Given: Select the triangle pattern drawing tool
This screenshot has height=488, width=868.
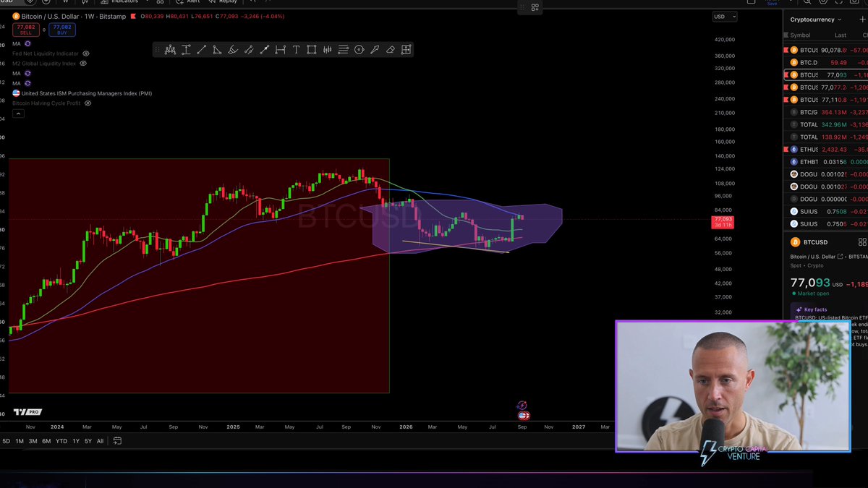Looking at the screenshot, I should (217, 49).
